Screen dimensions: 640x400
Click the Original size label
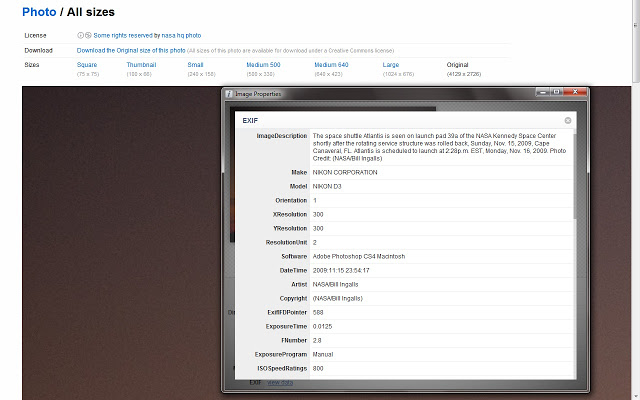tap(458, 65)
